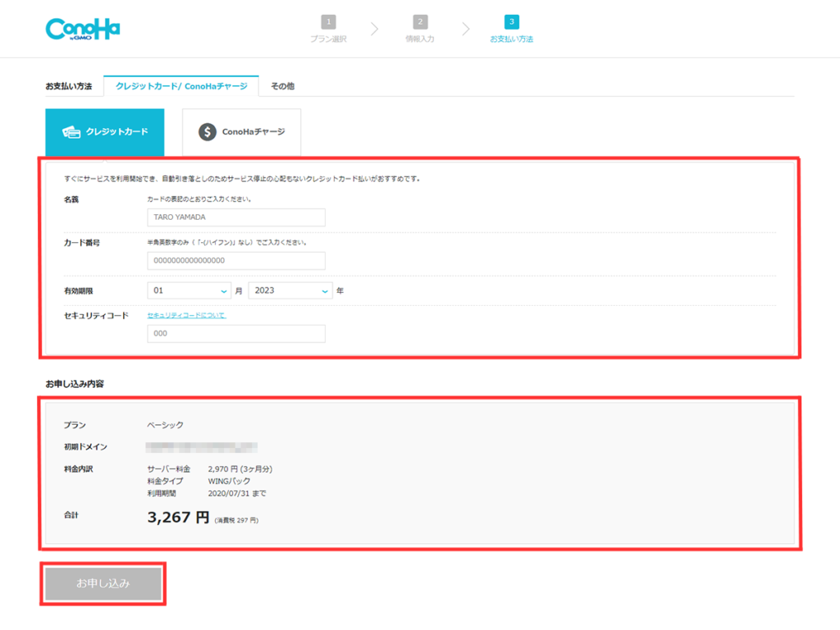Click the plan value ベーシック

pyautogui.click(x=165, y=425)
